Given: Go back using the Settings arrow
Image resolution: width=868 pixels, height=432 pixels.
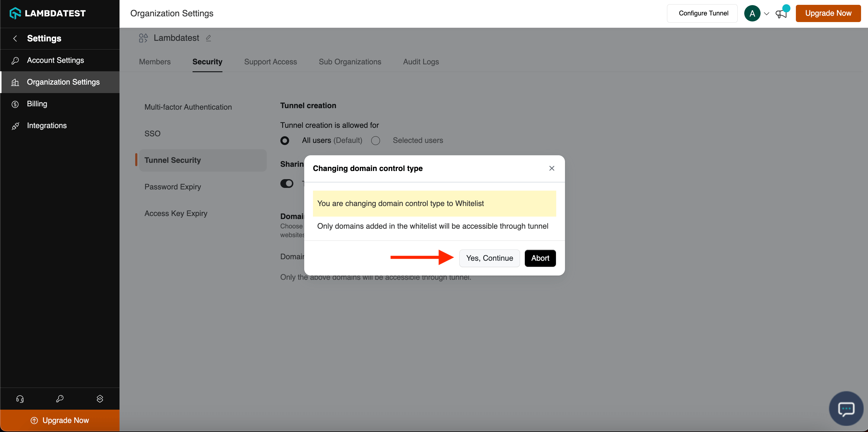Looking at the screenshot, I should pos(15,38).
